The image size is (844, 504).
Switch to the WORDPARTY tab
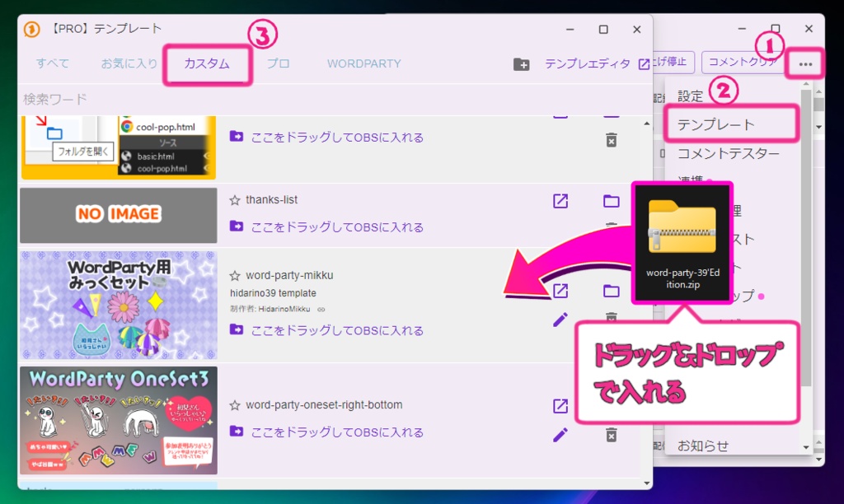363,63
